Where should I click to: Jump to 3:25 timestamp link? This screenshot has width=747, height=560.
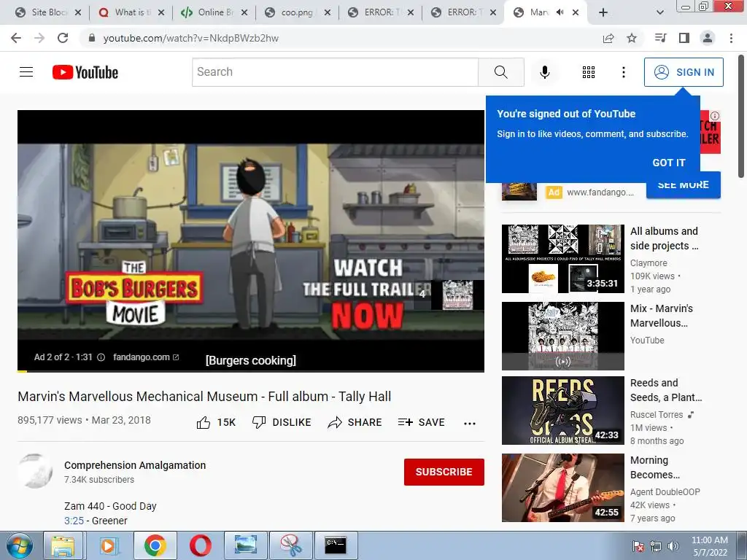click(x=74, y=521)
